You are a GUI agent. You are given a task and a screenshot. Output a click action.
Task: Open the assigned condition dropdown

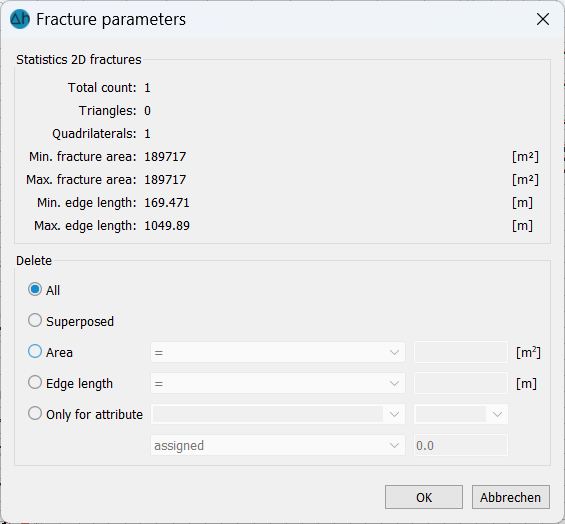[x=278, y=445]
